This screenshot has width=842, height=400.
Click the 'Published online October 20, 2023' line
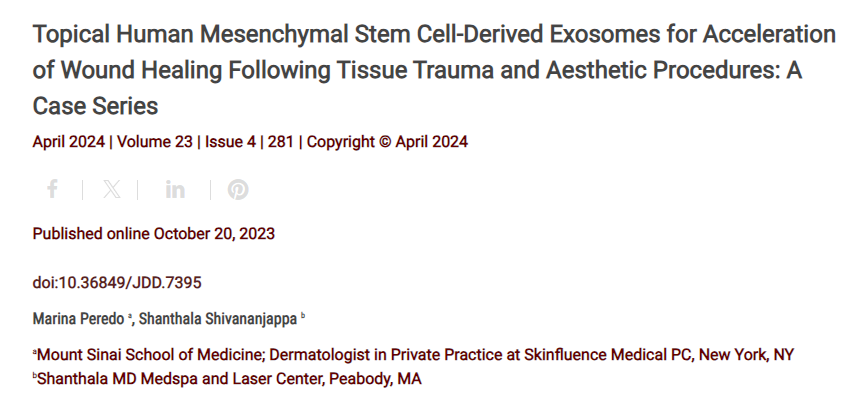[154, 234]
